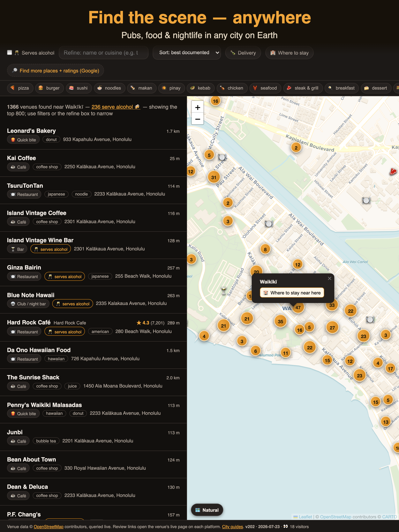Open the cluster marker showing 31
Viewport: 399px width, 532px height.
[x=214, y=177]
